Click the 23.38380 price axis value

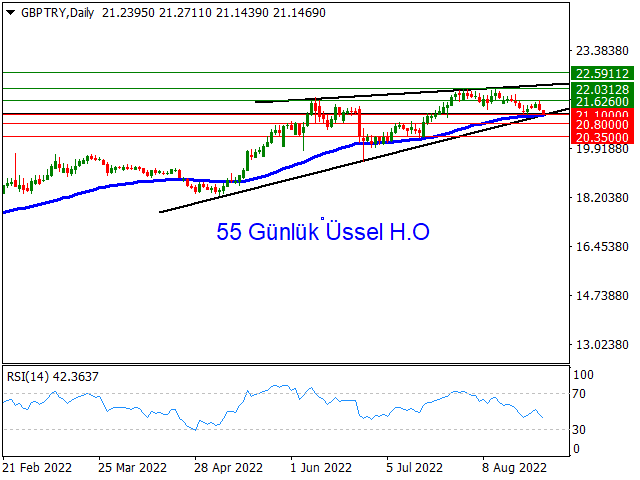pyautogui.click(x=602, y=51)
